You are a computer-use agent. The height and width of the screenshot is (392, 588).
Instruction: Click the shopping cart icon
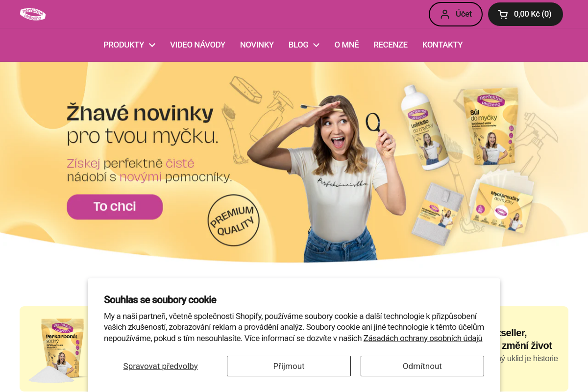coord(503,14)
